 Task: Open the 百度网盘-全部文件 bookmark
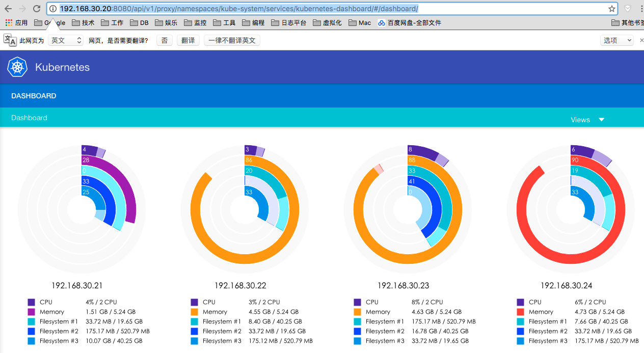pyautogui.click(x=409, y=23)
